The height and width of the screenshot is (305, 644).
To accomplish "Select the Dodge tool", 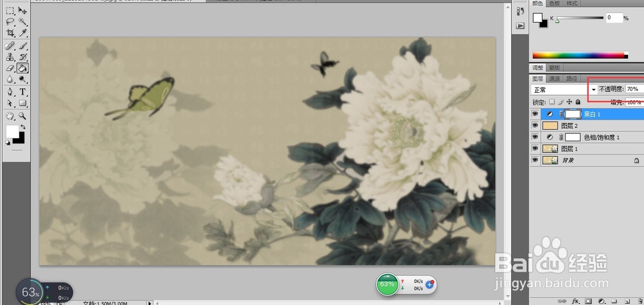I will click(x=23, y=79).
